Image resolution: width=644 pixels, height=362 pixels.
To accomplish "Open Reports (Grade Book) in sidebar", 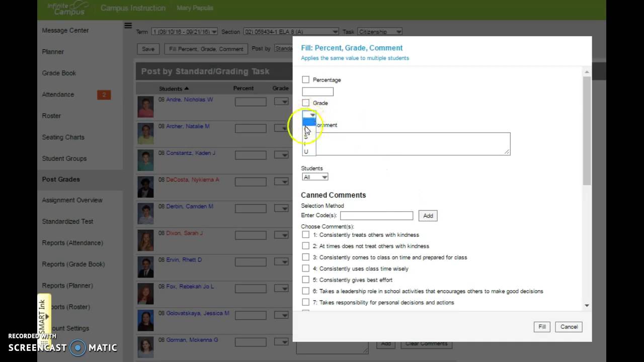I will tap(73, 264).
